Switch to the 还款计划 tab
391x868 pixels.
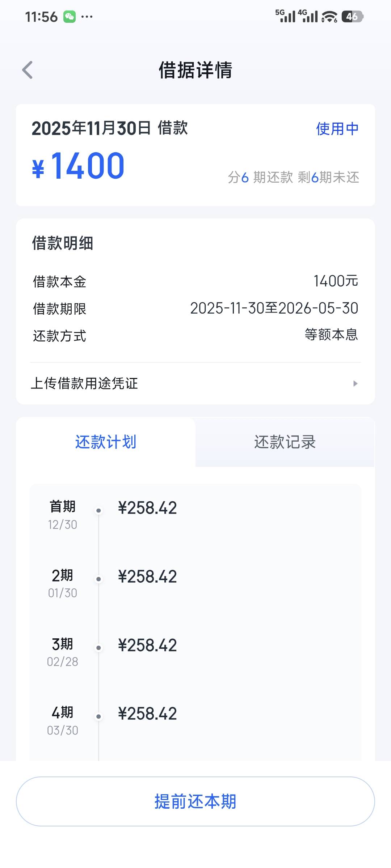[106, 442]
